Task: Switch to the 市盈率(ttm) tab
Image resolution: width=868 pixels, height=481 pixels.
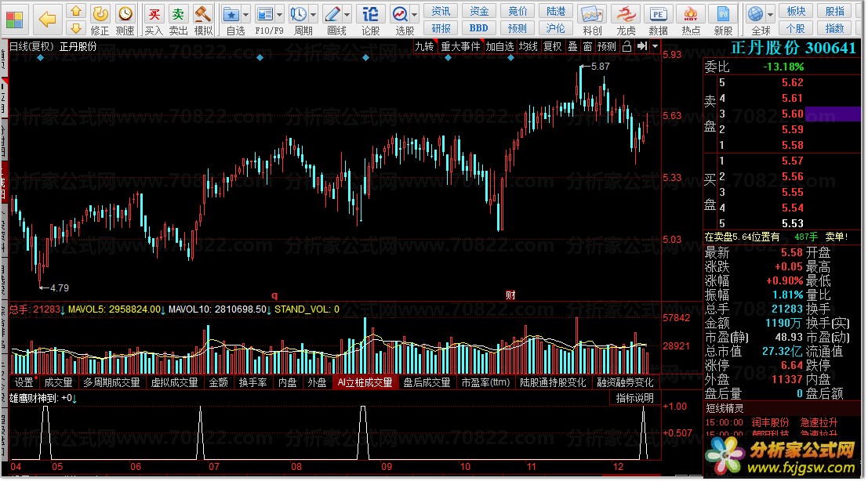Action: pos(485,382)
